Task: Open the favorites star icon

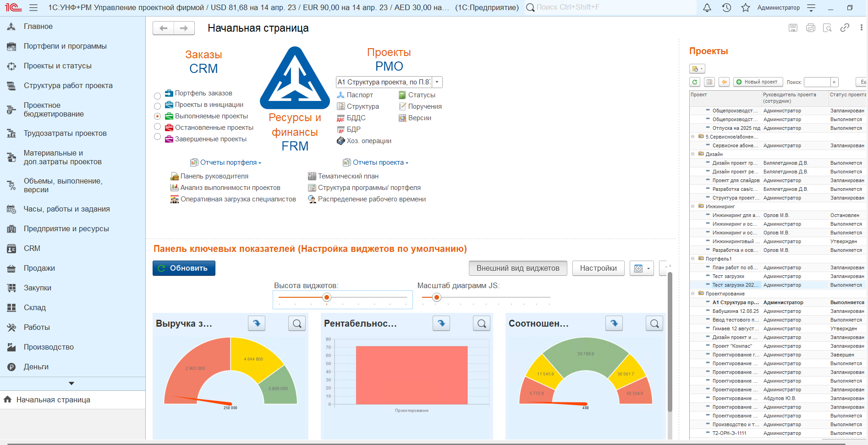Action: point(746,8)
